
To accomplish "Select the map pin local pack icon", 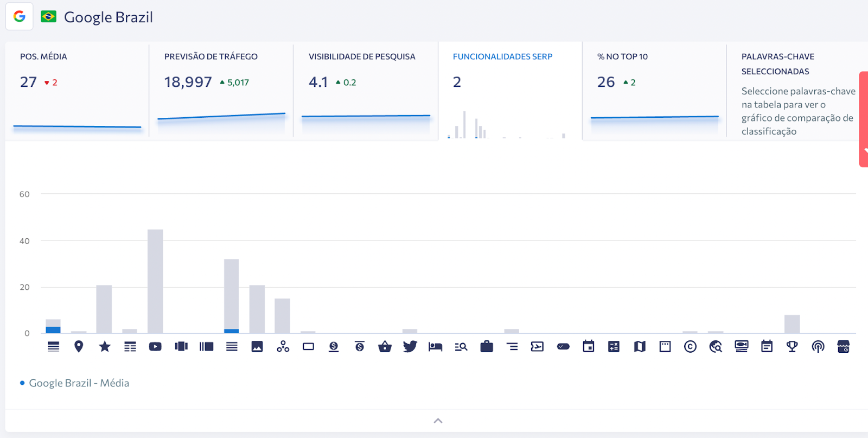I will click(x=79, y=346).
